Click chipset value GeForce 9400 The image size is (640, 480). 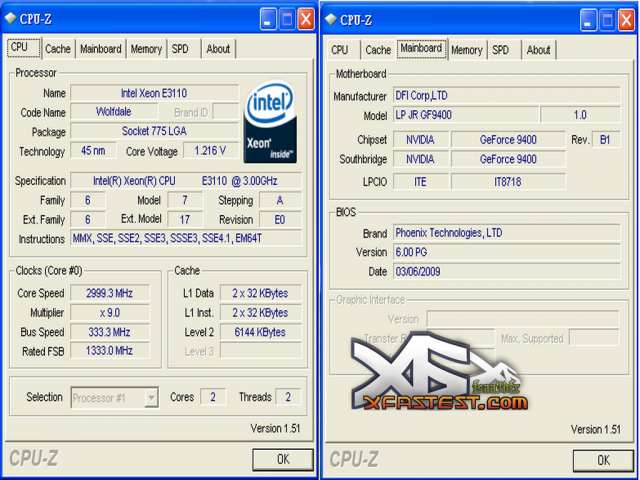coord(508,140)
